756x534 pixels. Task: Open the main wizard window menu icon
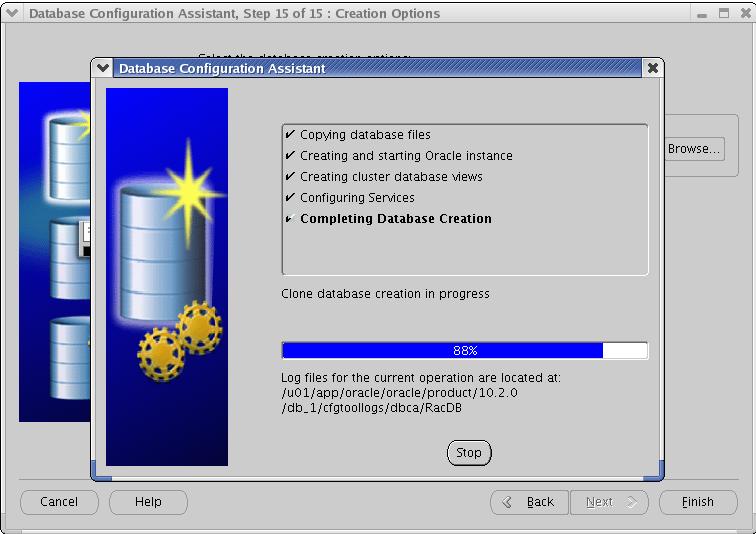pyautogui.click(x=12, y=13)
